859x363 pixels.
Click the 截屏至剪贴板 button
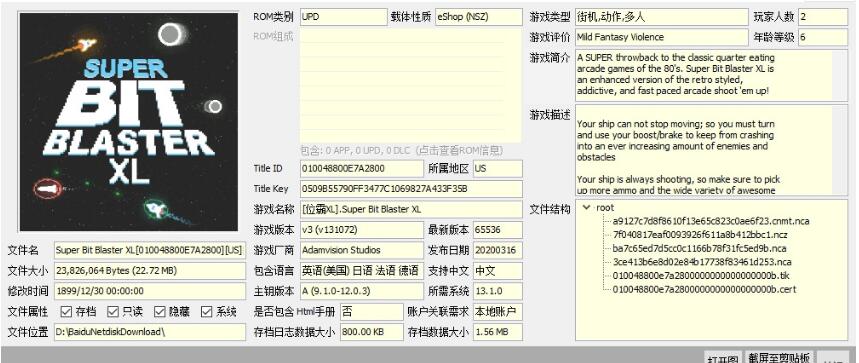click(780, 358)
